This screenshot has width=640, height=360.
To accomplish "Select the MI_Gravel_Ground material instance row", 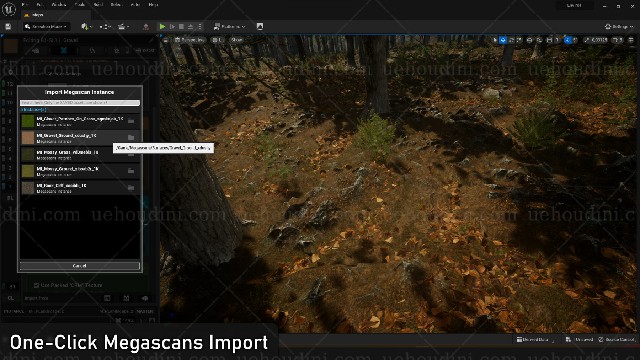I will (80, 138).
